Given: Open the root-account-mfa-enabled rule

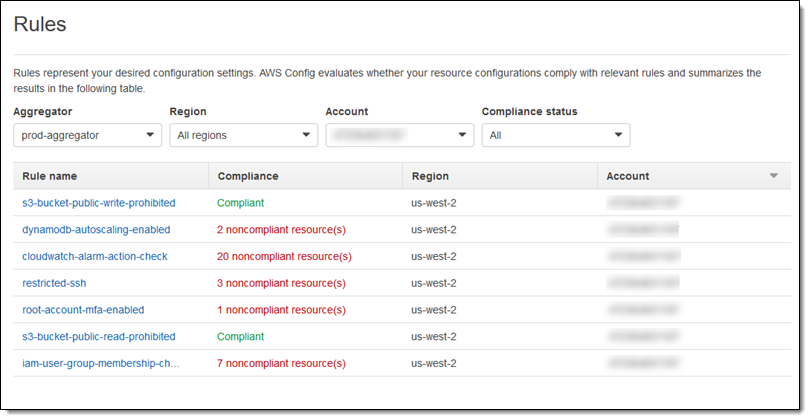Looking at the screenshot, I should click(83, 310).
